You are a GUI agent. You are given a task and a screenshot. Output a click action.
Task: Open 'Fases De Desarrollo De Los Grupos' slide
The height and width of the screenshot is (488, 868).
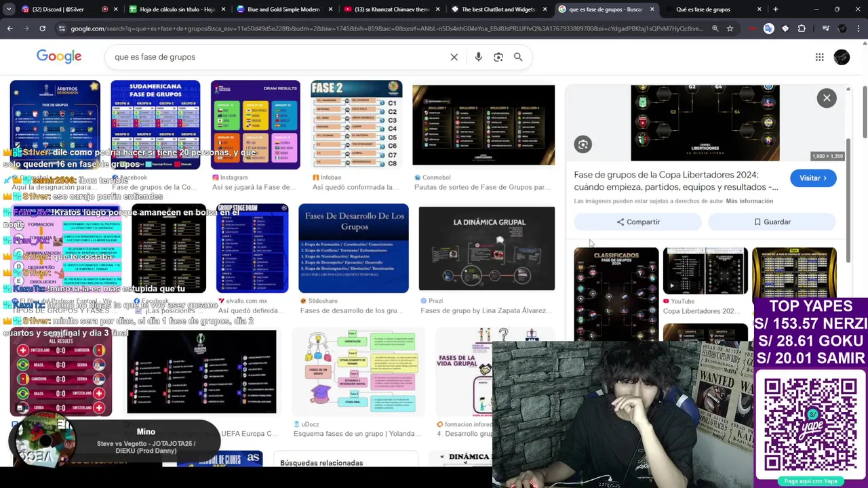point(353,248)
